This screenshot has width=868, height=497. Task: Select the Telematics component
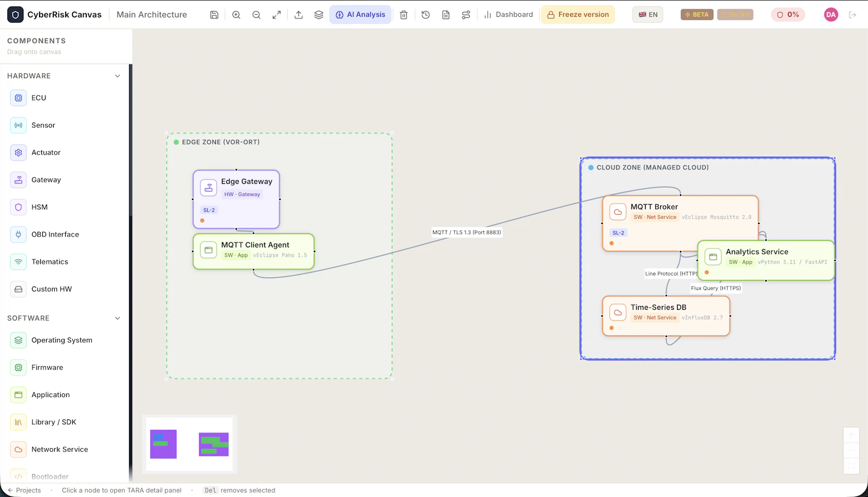pos(65,262)
